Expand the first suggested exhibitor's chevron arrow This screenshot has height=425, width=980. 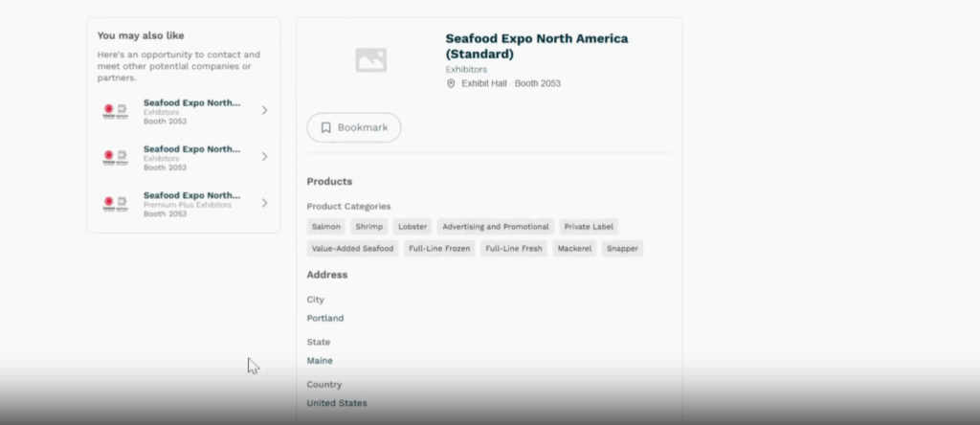[x=264, y=110]
